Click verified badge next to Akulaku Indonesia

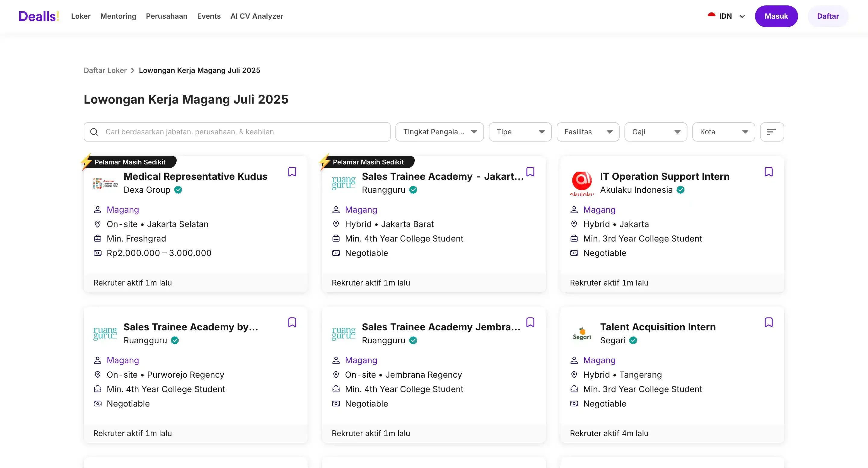point(681,190)
